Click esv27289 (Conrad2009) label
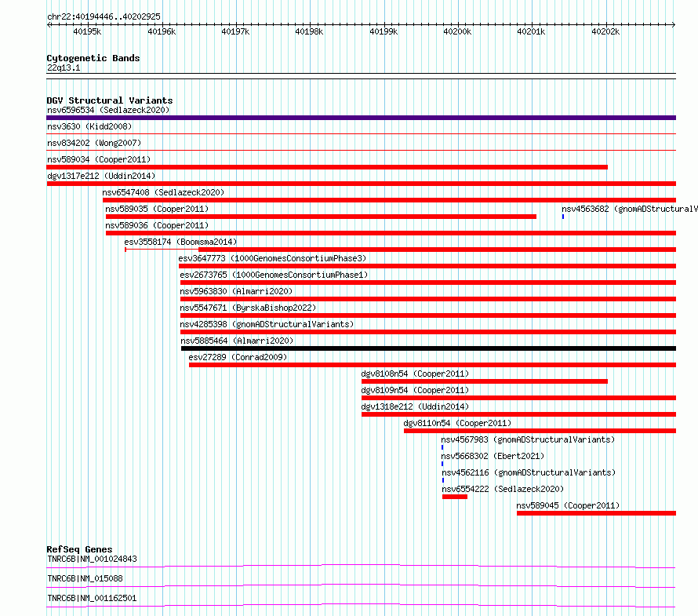 pyautogui.click(x=238, y=357)
